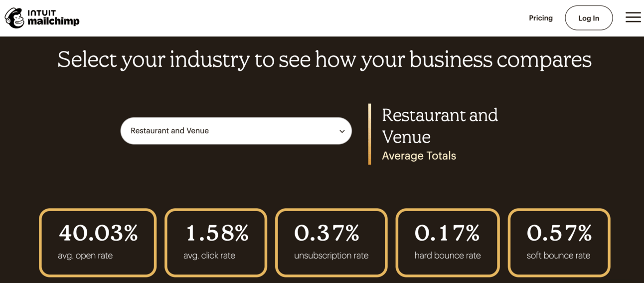Click the 0.17% hard bounce figure
This screenshot has height=283, width=644.
click(447, 233)
